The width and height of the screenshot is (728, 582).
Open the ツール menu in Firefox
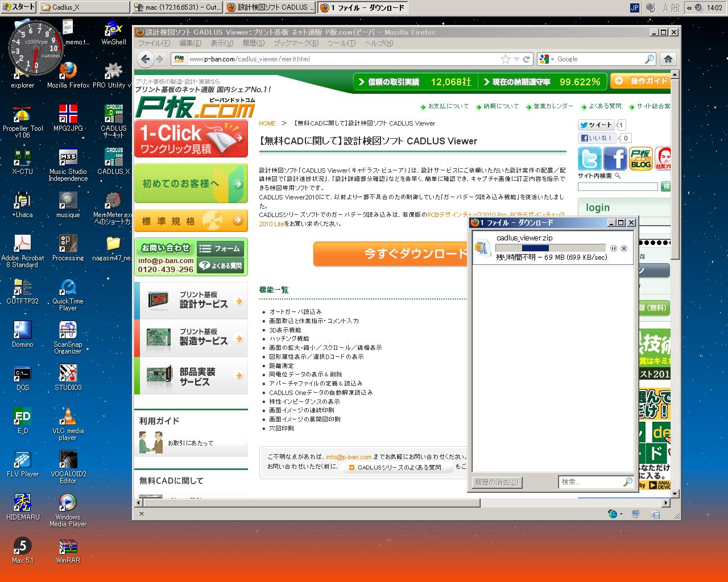point(341,43)
